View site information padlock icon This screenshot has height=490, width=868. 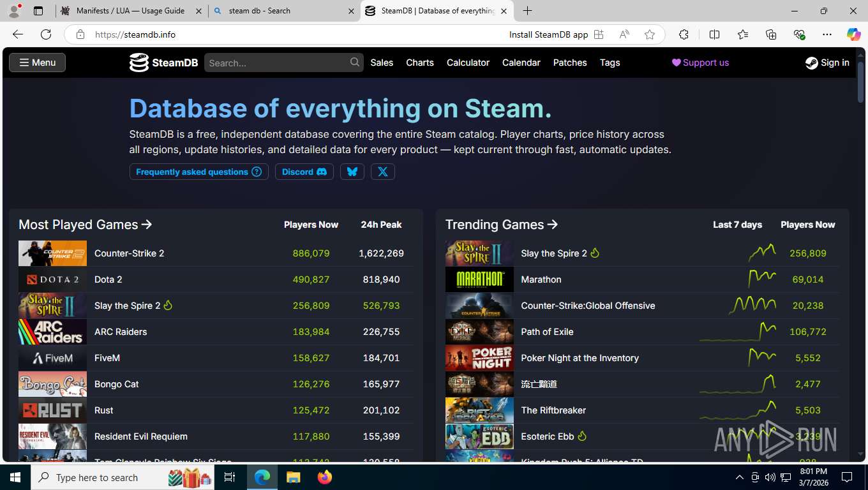[80, 34]
